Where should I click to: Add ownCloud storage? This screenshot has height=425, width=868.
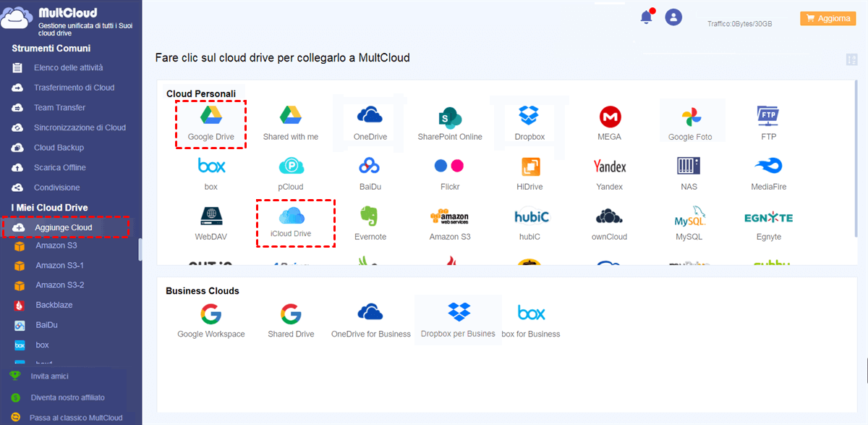pos(609,216)
